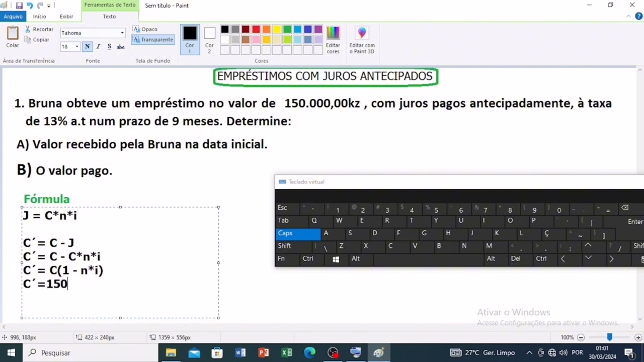The image size is (644, 362).
Task: Click the Colar paste button
Action: click(x=13, y=37)
